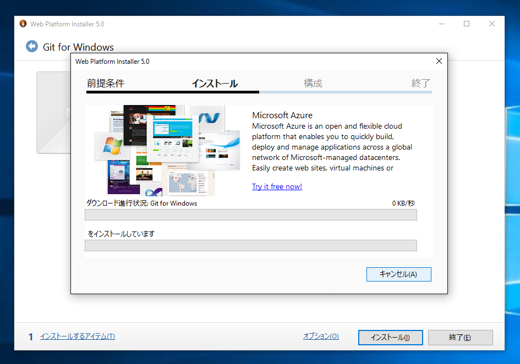Select the 終了 step tab
Image resolution: width=520 pixels, height=364 pixels.
pyautogui.click(x=421, y=83)
